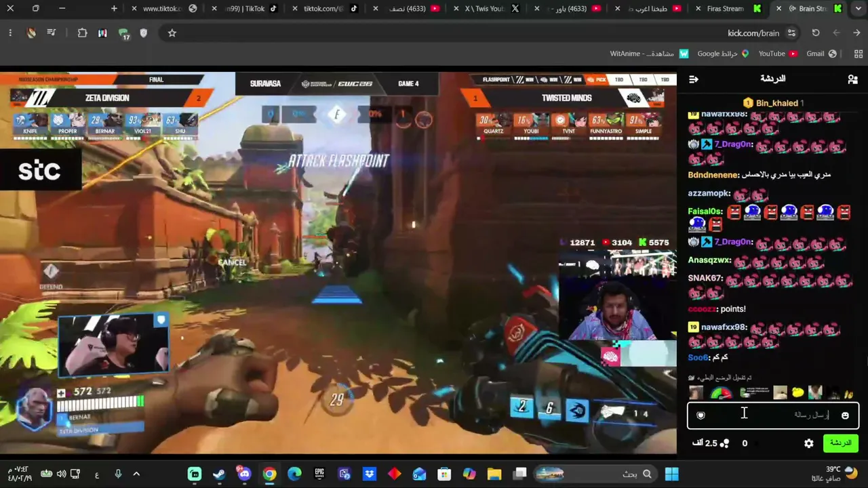Open the Chrome profile avatar
The height and width of the screenshot is (488, 868).
(31, 33)
